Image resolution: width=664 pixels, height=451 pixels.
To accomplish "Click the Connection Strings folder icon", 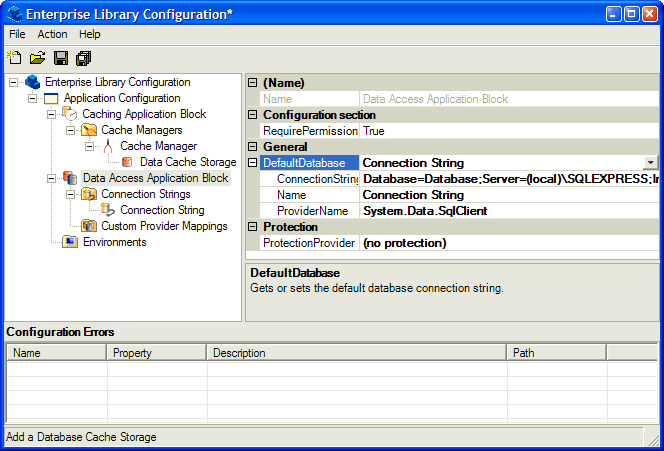I will tap(89, 194).
